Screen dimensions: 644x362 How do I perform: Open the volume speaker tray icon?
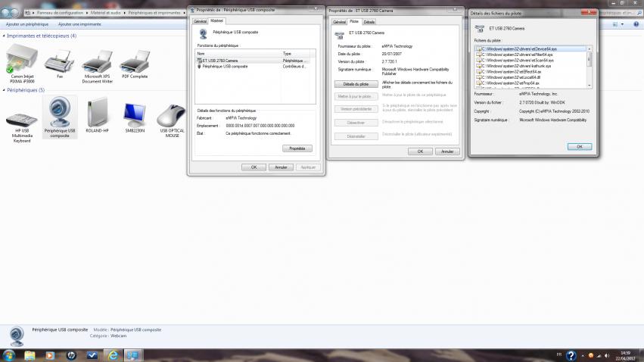click(x=607, y=356)
